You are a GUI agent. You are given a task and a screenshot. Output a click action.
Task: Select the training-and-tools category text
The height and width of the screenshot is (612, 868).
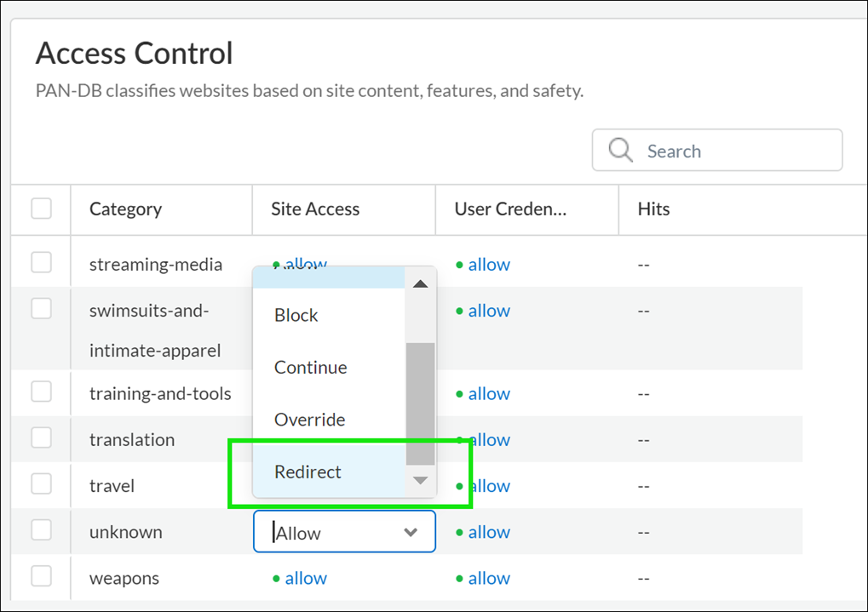point(160,394)
